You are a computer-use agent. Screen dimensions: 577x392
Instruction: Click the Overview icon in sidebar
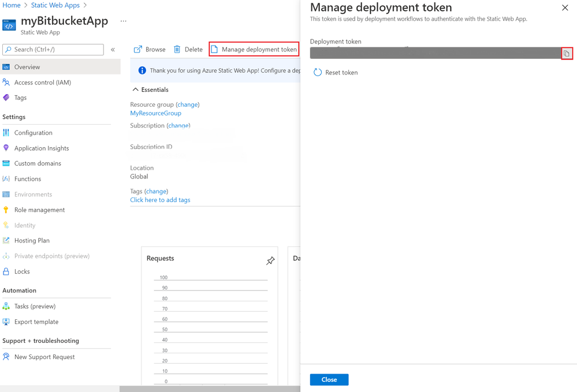6,67
